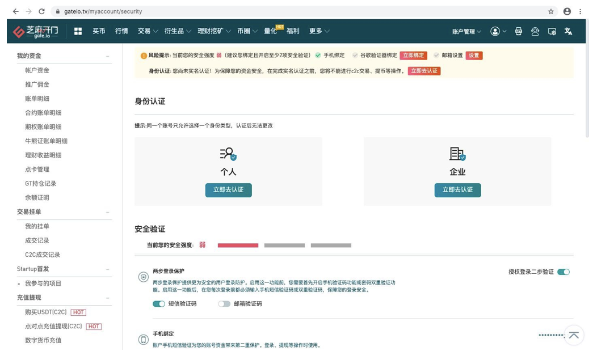This screenshot has height=364, width=597.
Task: Click the back-to-top circle at bottom right
Action: [574, 336]
